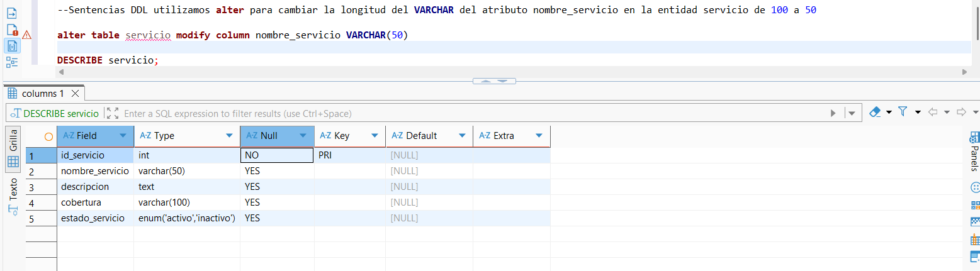
Task: Click the apply filter play arrow
Action: coord(833,113)
